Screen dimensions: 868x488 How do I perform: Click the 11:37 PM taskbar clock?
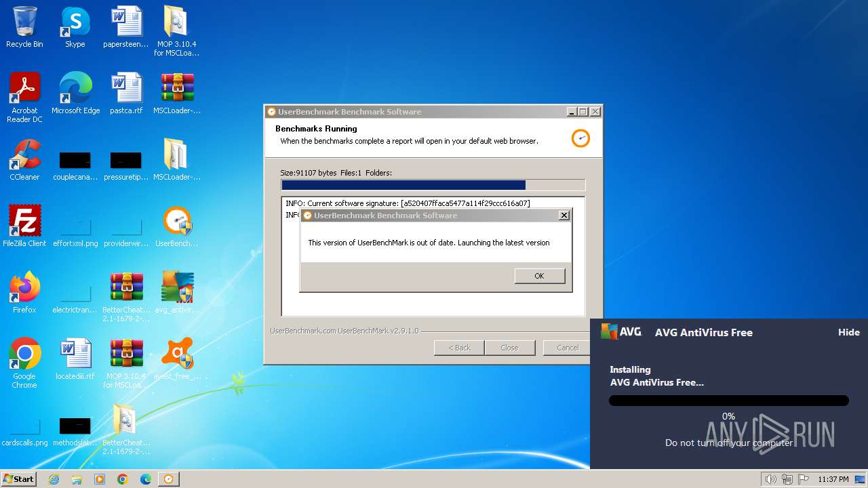(x=833, y=479)
